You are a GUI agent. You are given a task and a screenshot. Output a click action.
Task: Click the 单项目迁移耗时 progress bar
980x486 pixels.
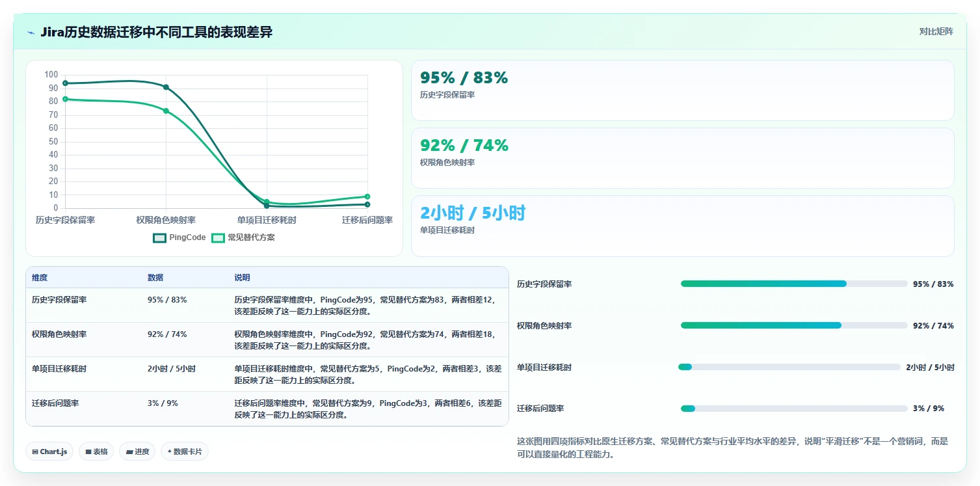coord(789,367)
